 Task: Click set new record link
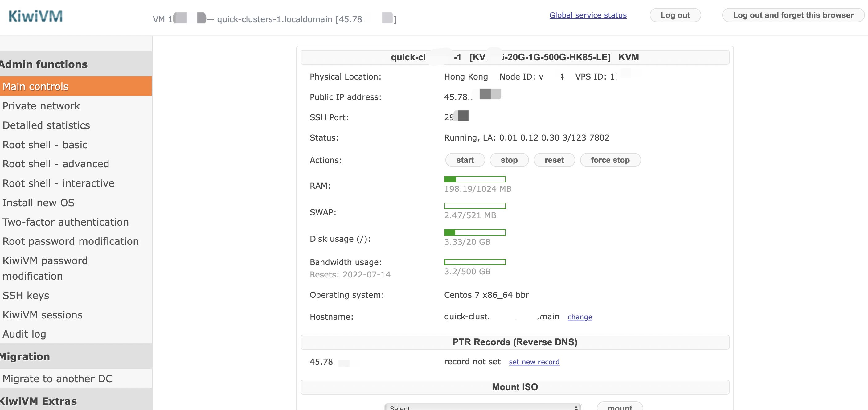coord(534,362)
